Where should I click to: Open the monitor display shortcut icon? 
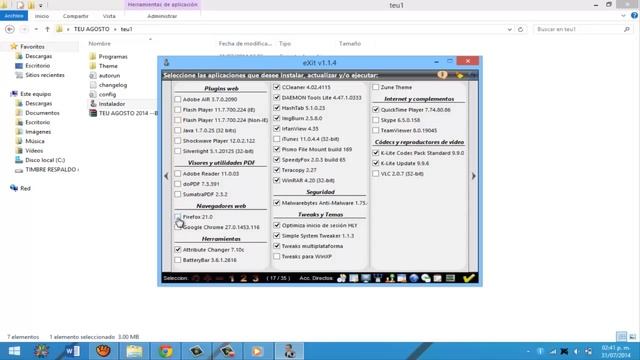(366, 278)
